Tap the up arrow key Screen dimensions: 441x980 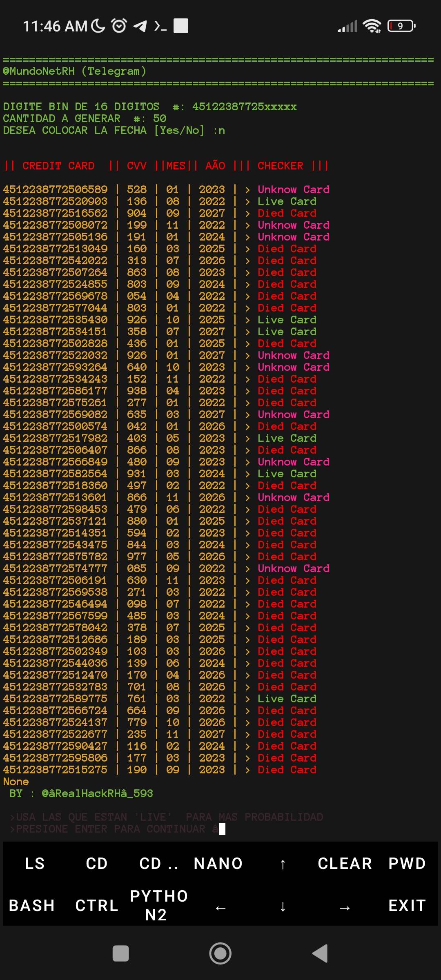click(x=283, y=864)
